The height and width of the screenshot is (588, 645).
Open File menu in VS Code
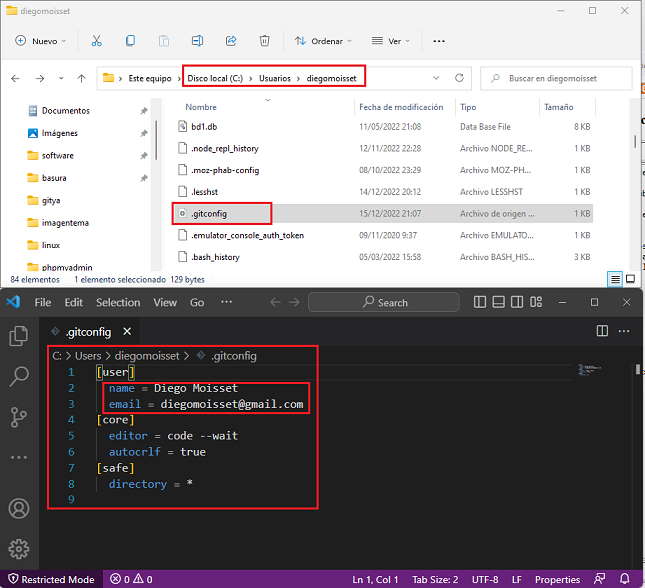(x=43, y=303)
